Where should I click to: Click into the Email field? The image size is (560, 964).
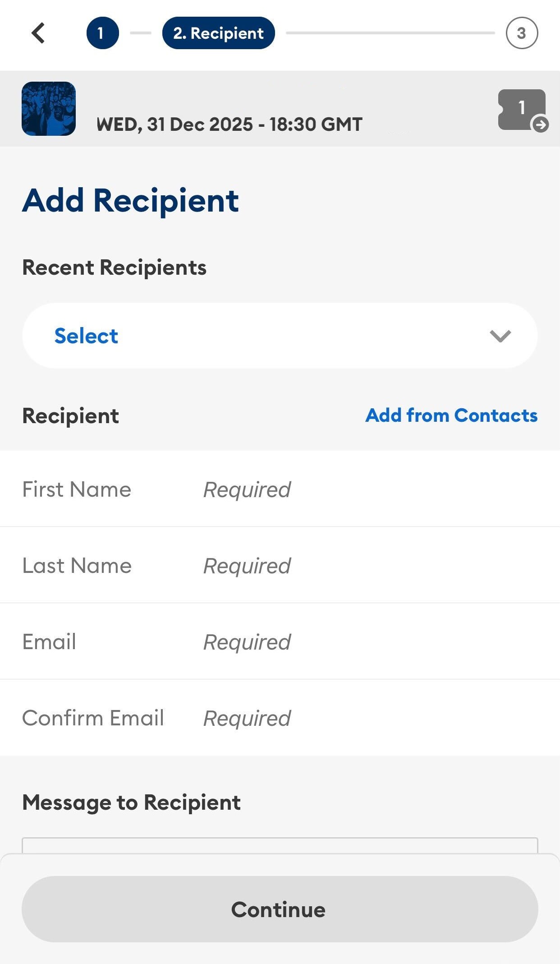280,641
